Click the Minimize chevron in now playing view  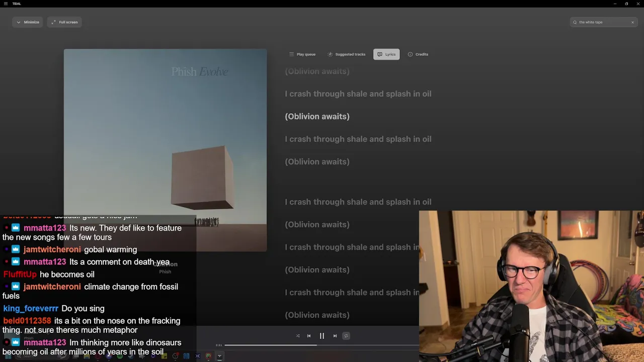tap(19, 22)
